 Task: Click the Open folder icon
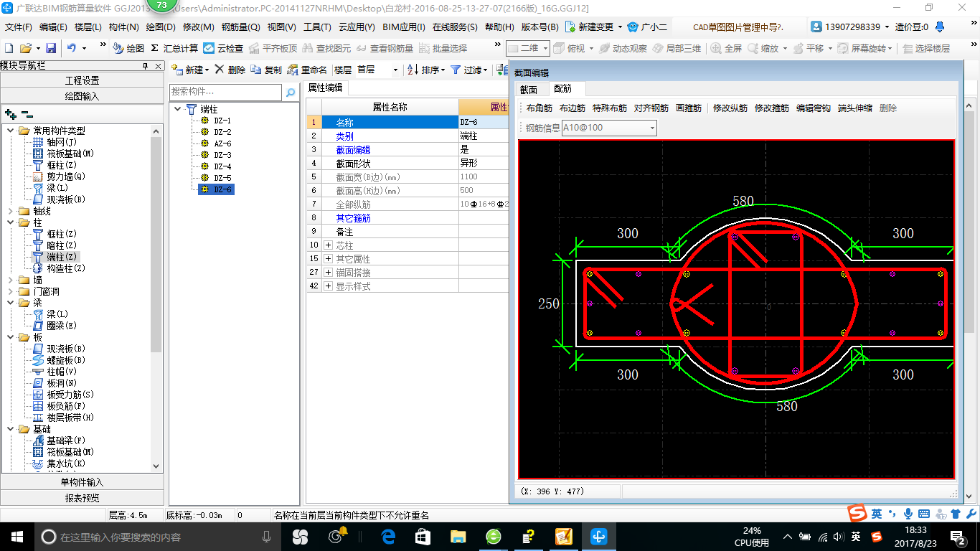click(x=25, y=48)
